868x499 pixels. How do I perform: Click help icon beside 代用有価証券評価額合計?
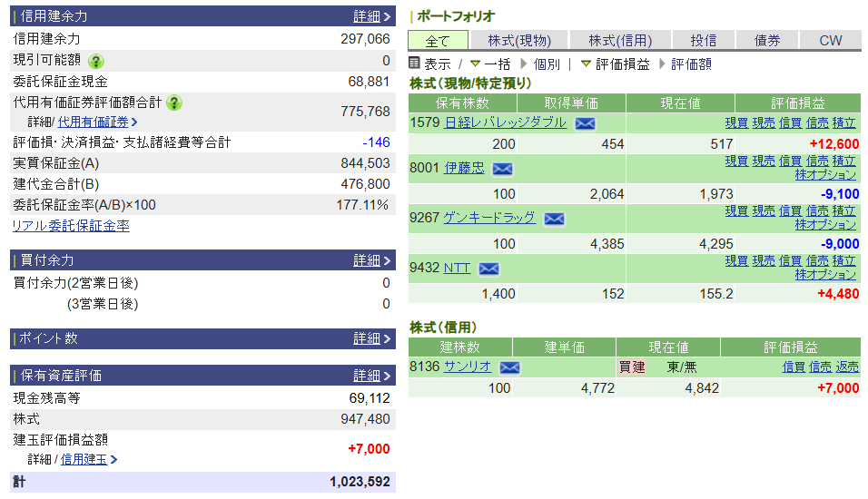[175, 103]
